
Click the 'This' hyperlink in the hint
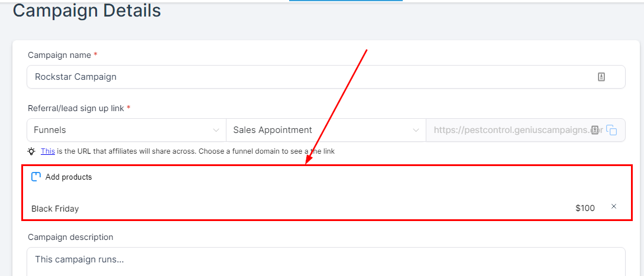click(48, 151)
